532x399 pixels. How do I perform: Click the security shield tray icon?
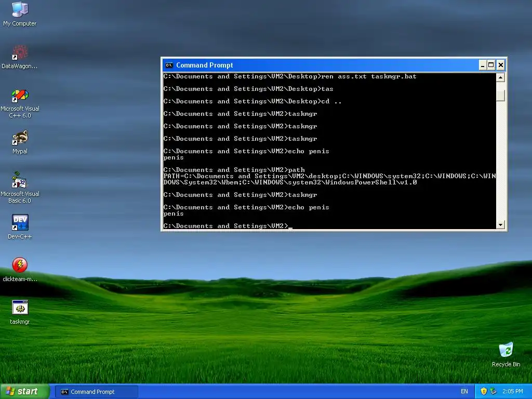click(x=484, y=391)
